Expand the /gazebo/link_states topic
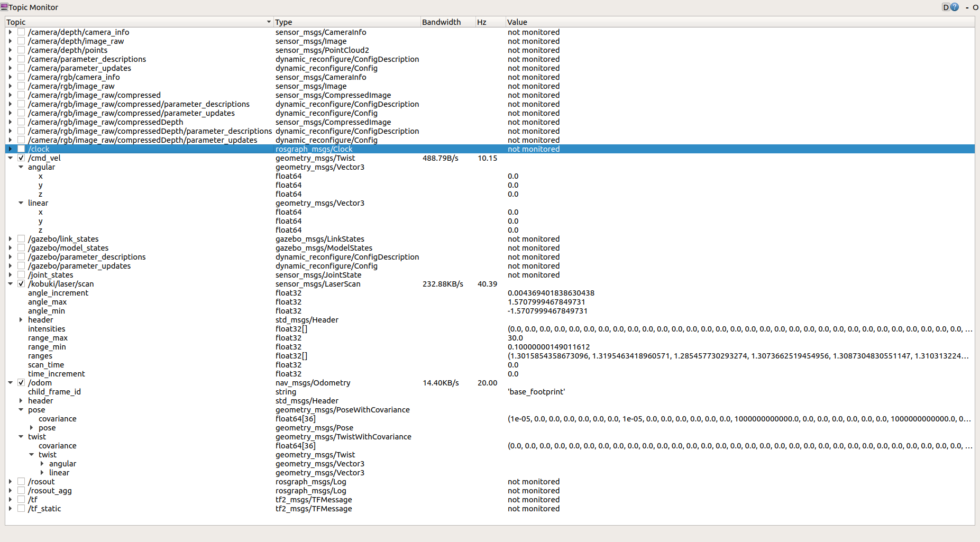 10,239
